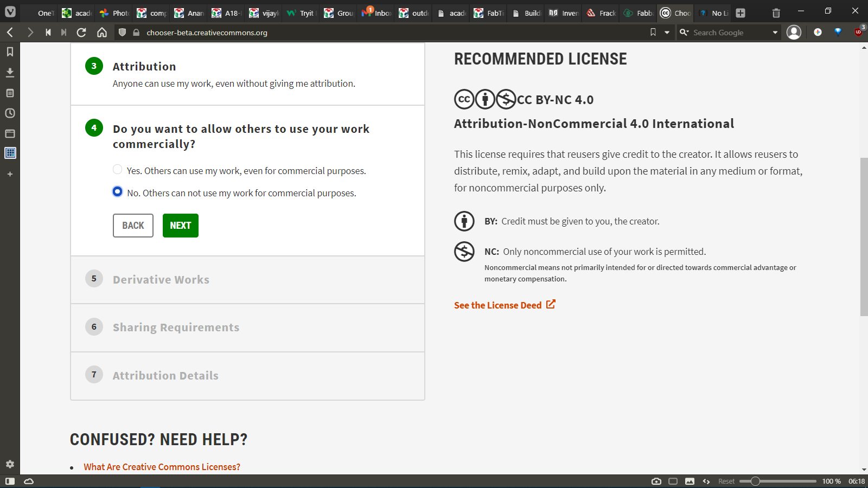
Task: Click the zoom slider handle
Action: [x=755, y=481]
